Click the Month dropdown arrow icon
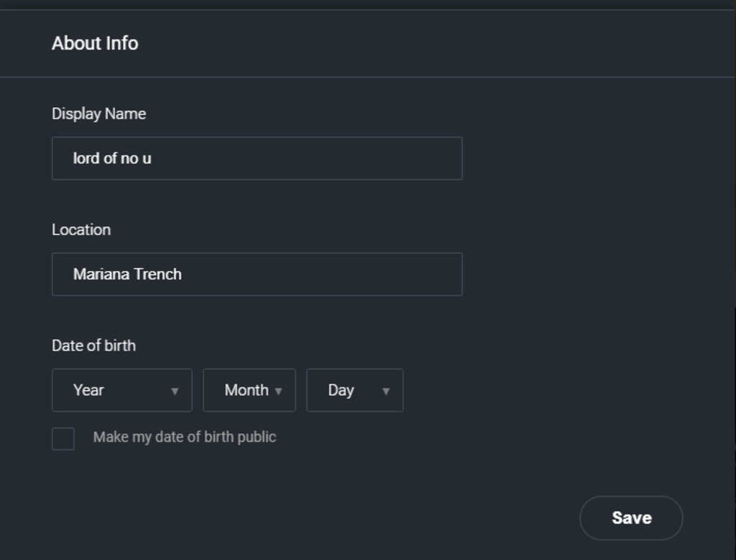 pyautogui.click(x=279, y=391)
